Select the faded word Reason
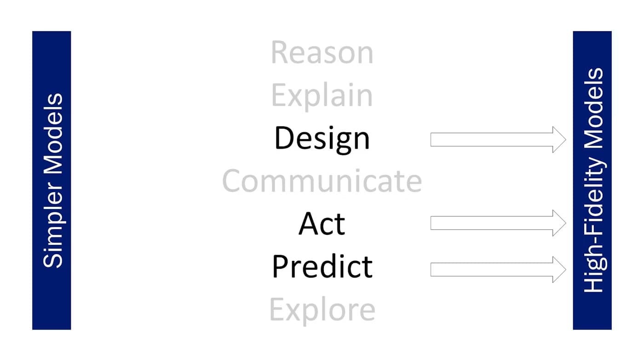 pyautogui.click(x=322, y=53)
